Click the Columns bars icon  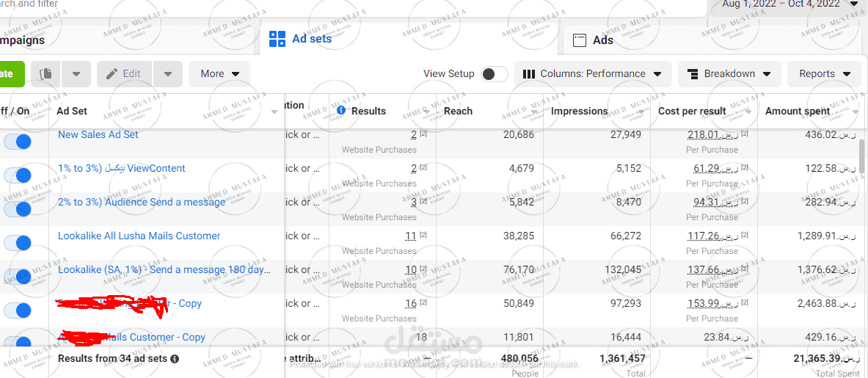click(529, 73)
